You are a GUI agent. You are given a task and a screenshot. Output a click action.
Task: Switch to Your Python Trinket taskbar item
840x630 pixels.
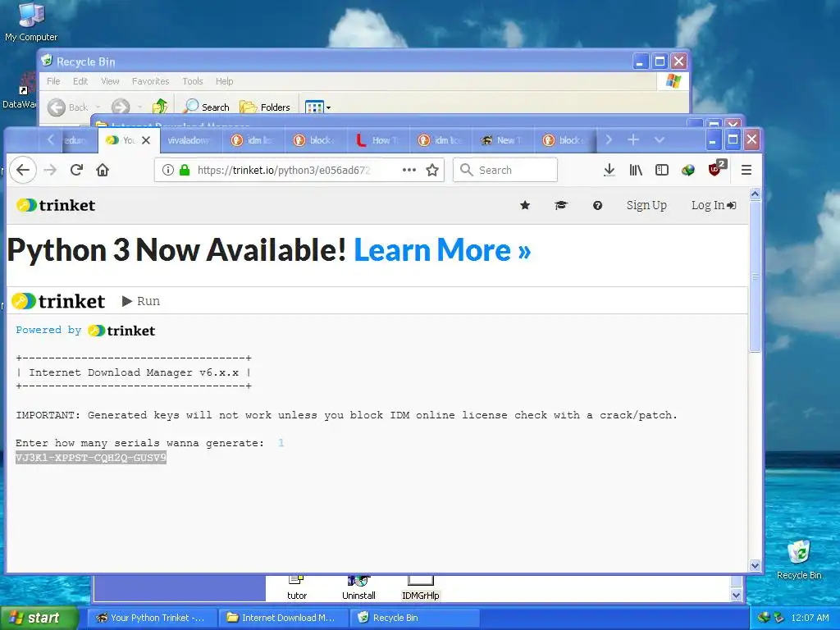(x=152, y=618)
